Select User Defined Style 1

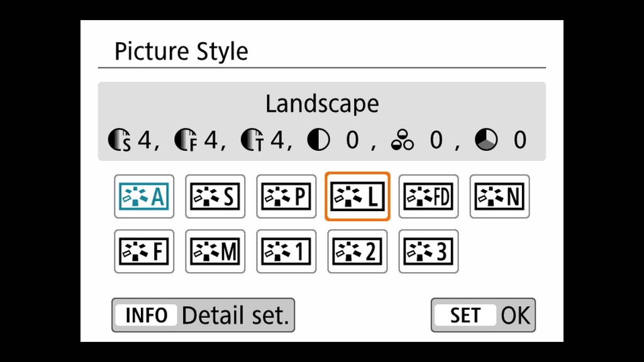point(286,251)
